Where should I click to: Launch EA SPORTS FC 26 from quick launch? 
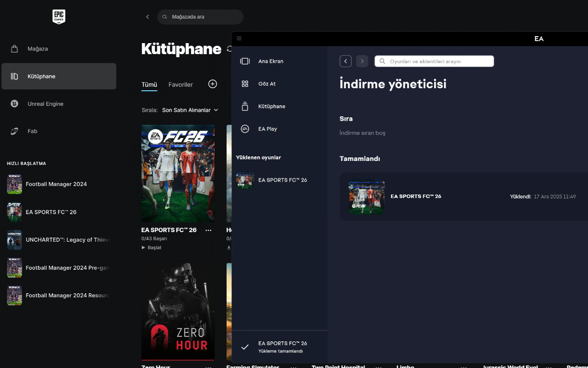click(x=59, y=212)
